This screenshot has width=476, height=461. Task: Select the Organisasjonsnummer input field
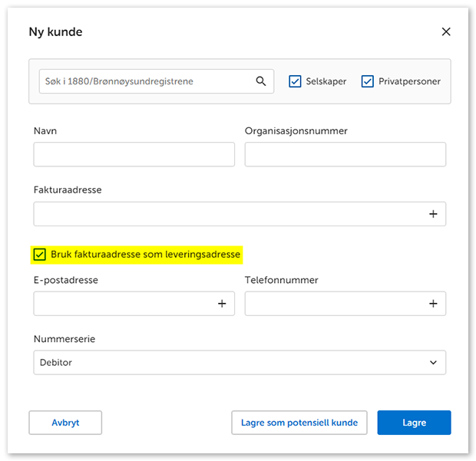pyautogui.click(x=345, y=154)
